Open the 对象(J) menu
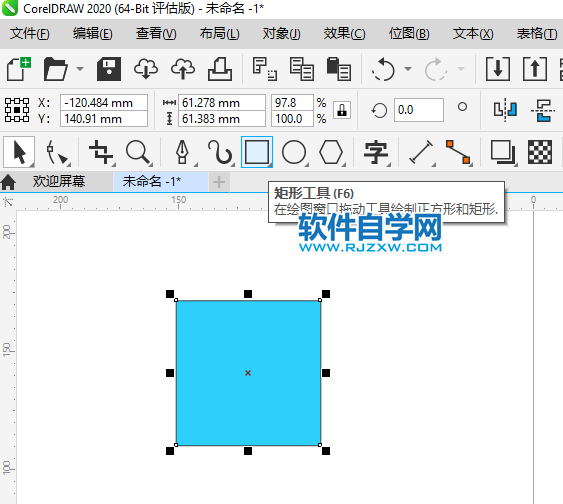Viewport: 563px width, 504px height. coord(282,34)
